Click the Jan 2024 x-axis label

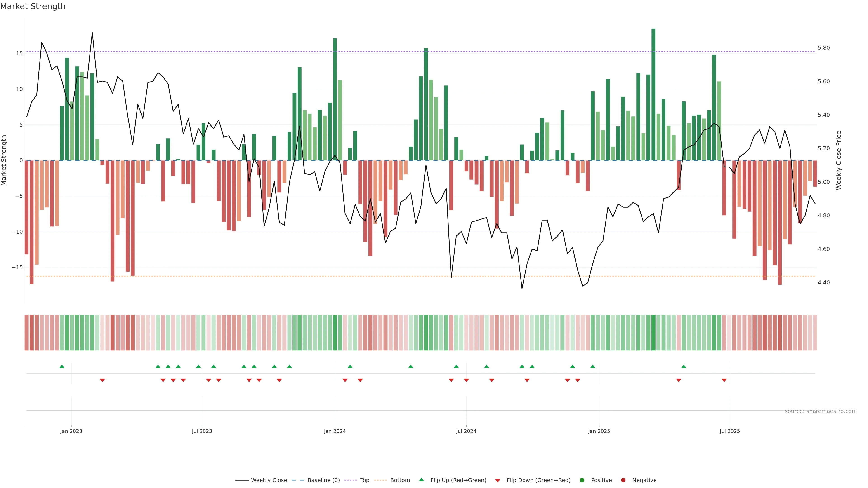pos(335,431)
